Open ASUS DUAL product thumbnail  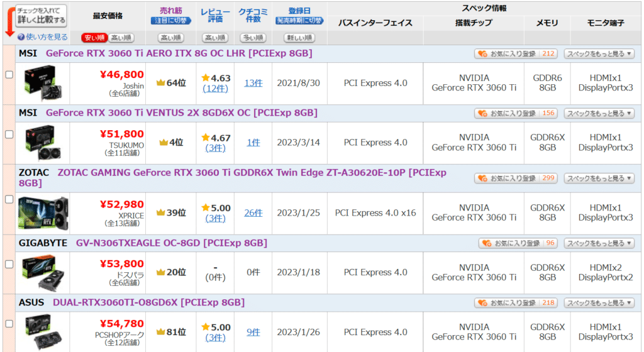43,332
